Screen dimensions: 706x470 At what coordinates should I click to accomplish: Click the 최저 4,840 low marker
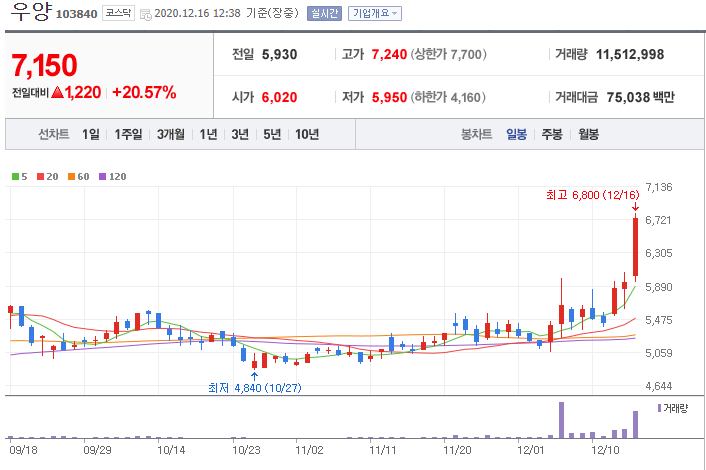click(254, 387)
